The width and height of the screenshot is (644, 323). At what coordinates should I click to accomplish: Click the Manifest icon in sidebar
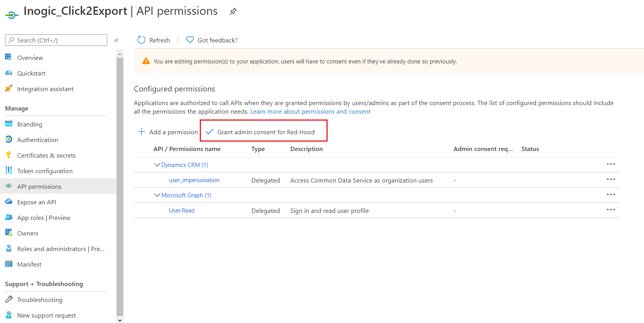point(9,264)
